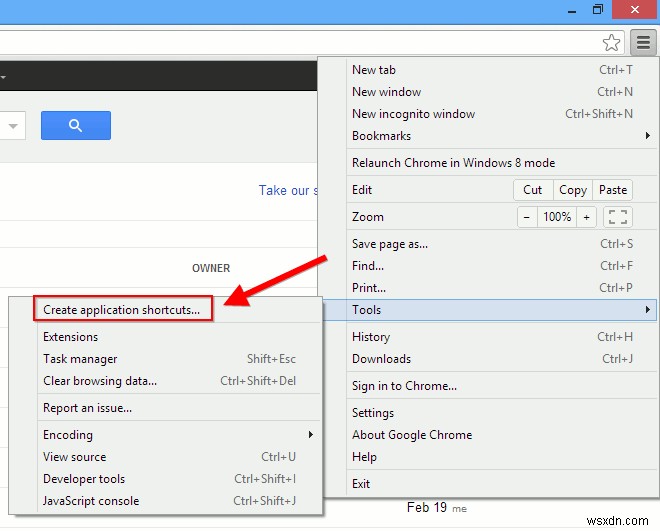Restore down the Chrome window
Image resolution: width=660 pixels, height=531 pixels.
click(x=597, y=10)
